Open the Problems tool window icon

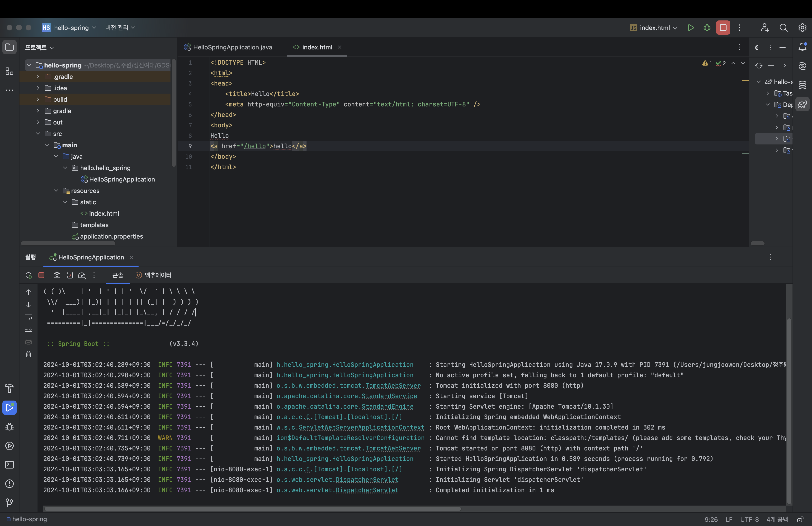click(x=9, y=484)
